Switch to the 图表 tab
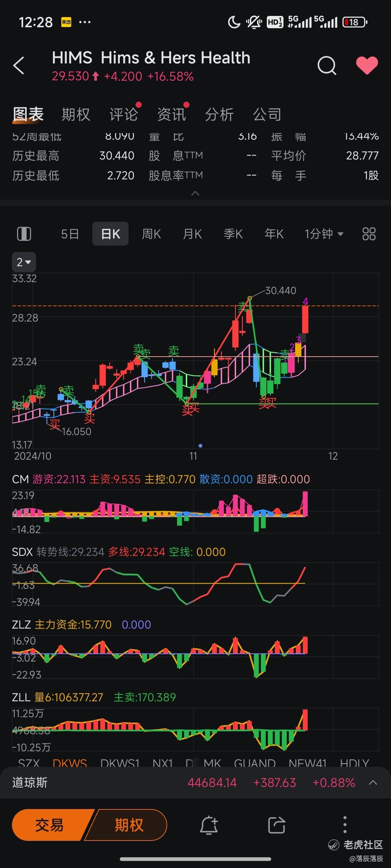 [x=28, y=114]
